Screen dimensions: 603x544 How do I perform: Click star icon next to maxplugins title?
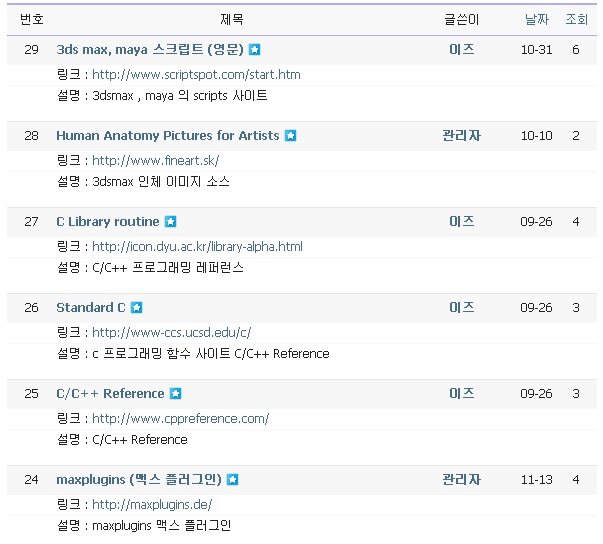click(x=233, y=480)
